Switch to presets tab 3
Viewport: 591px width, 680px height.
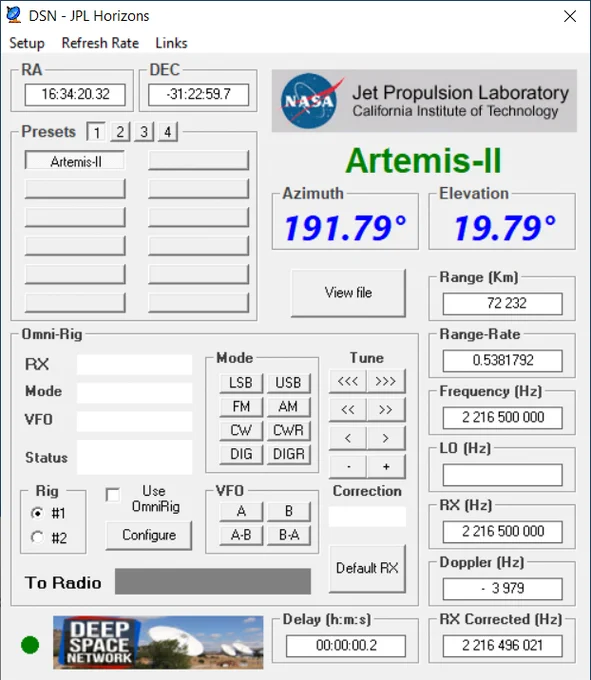click(x=144, y=132)
